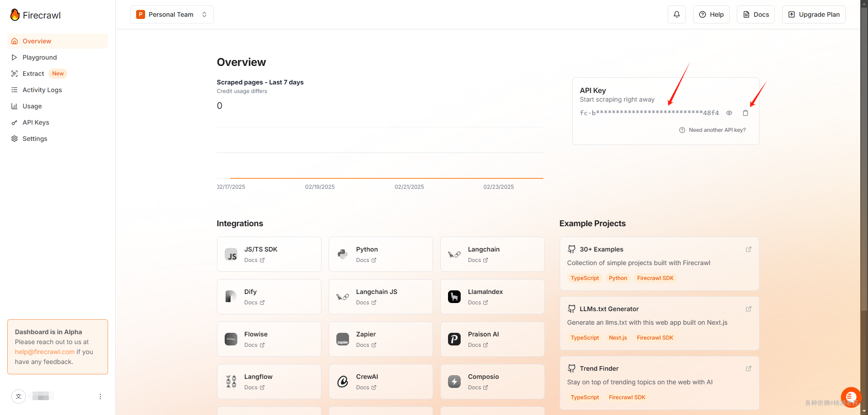Open Usage in sidebar
Screen dimensions: 868x415
pos(57,106)
